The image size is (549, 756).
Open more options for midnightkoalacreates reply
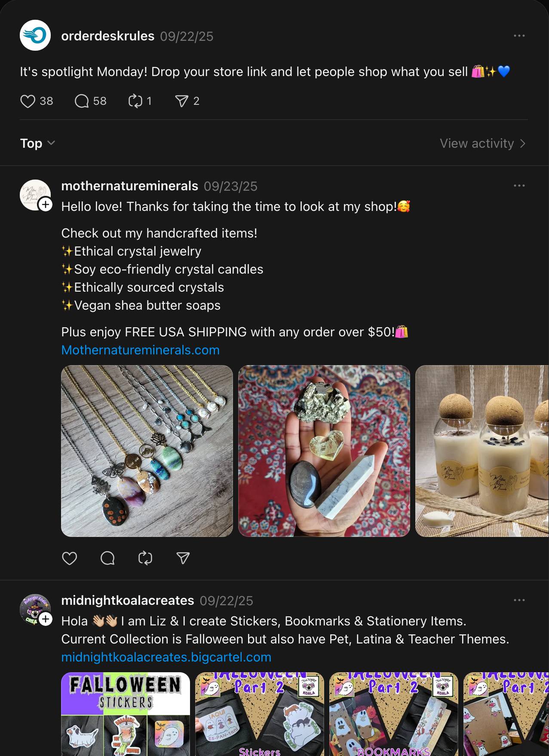[519, 600]
